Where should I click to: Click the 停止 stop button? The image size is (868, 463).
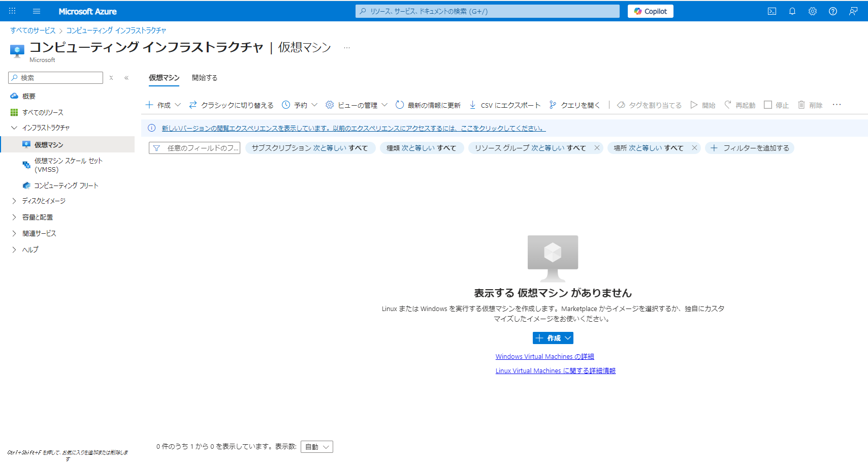click(x=777, y=105)
